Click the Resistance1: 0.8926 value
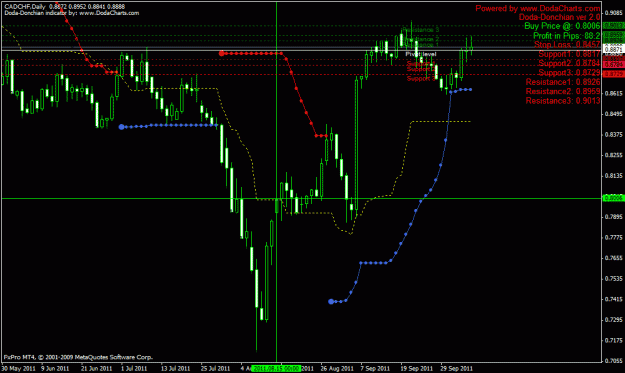 pos(563,82)
